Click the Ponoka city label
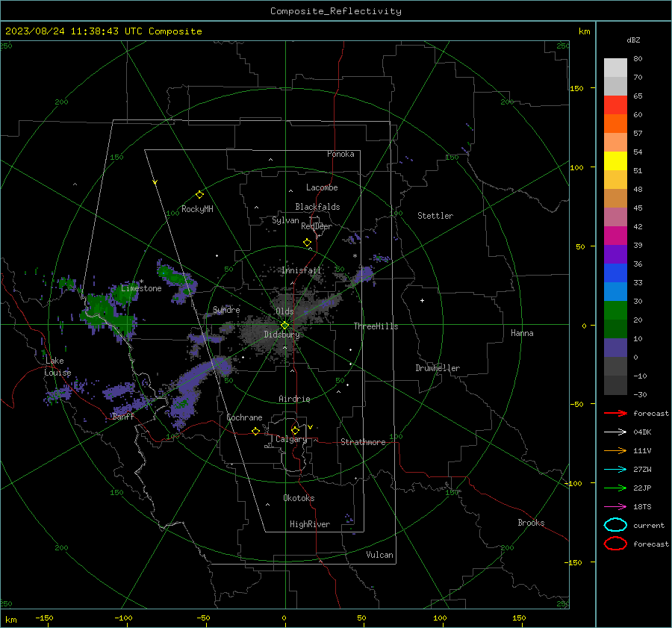The image size is (672, 628). 340,154
